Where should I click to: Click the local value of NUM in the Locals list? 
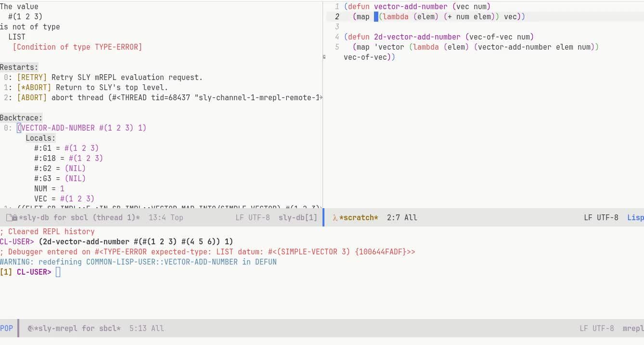coord(63,188)
